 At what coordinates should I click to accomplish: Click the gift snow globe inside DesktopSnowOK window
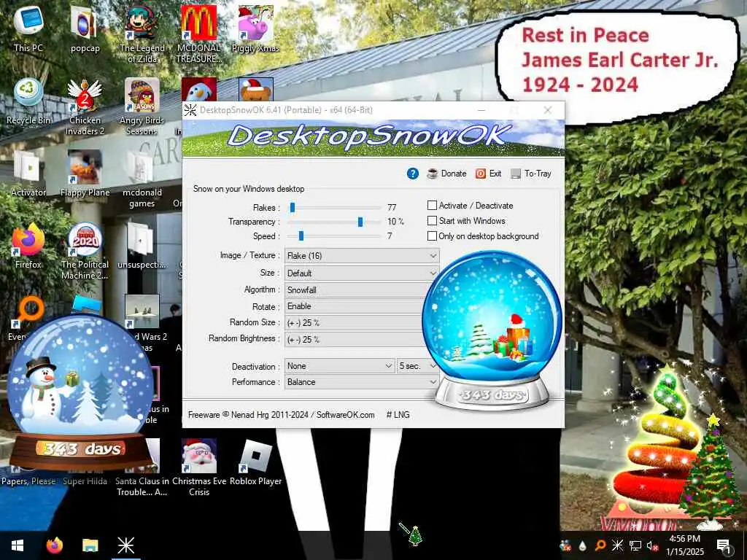(492, 329)
